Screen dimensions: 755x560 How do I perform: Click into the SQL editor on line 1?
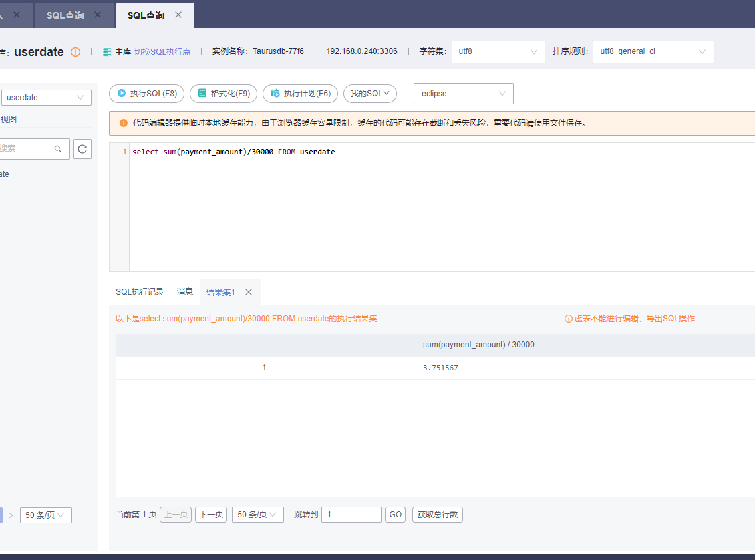coord(234,152)
